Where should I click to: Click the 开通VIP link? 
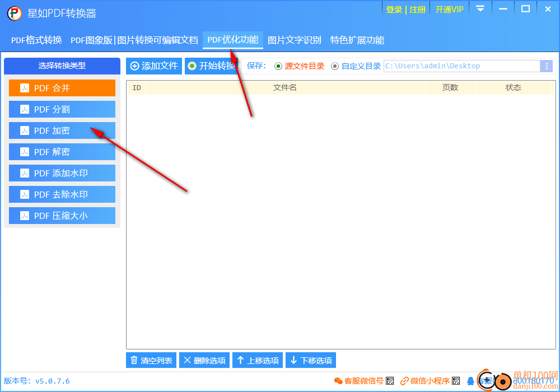449,10
